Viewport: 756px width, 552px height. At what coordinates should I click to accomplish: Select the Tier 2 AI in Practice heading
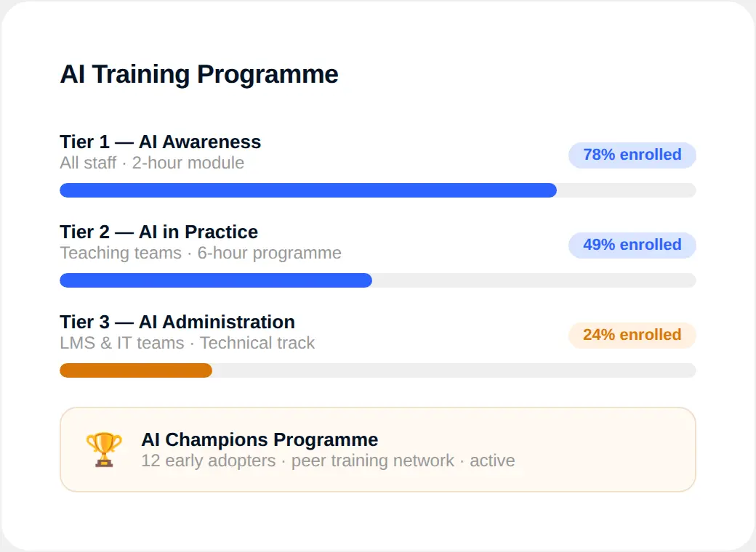point(158,232)
